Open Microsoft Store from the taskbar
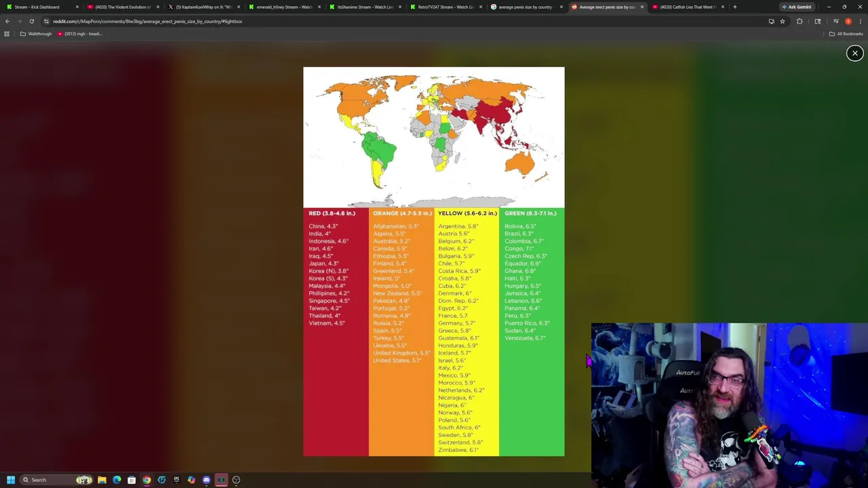Image resolution: width=868 pixels, height=488 pixels. (x=132, y=480)
